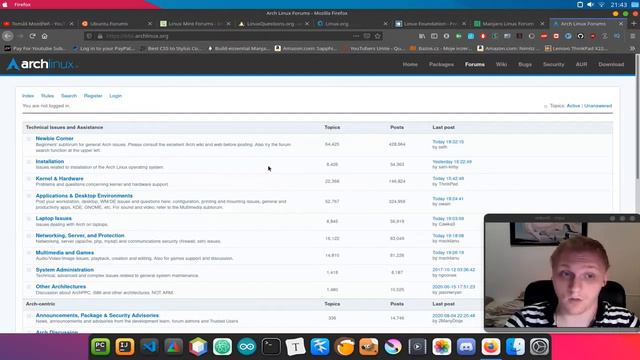Open the Arduino IDE dock icon
This screenshot has width=640, height=360.
[247, 347]
